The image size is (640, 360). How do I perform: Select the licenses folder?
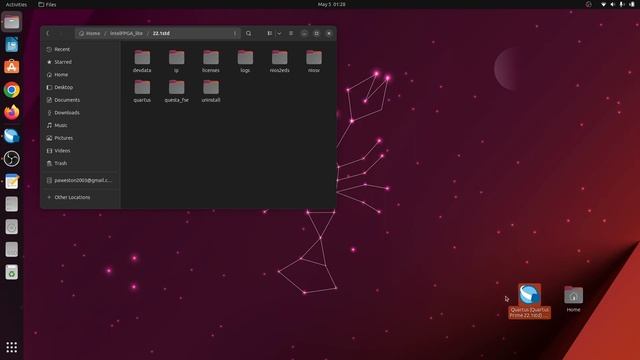coord(211,62)
